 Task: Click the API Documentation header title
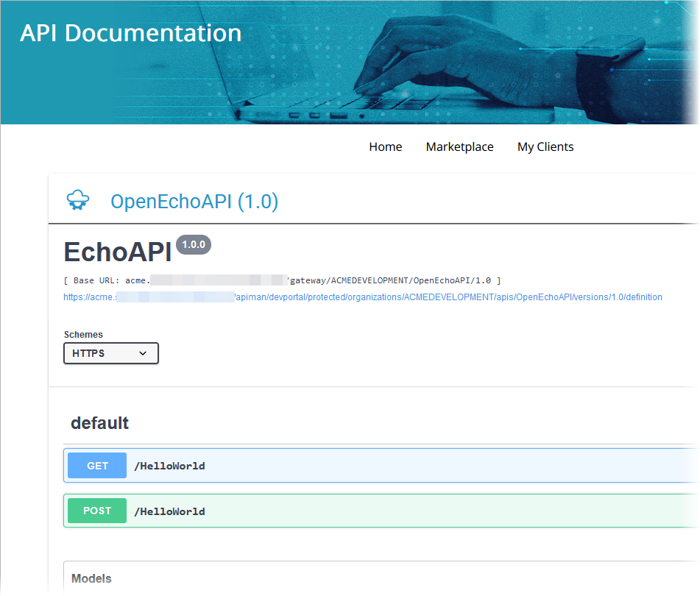pos(131,33)
